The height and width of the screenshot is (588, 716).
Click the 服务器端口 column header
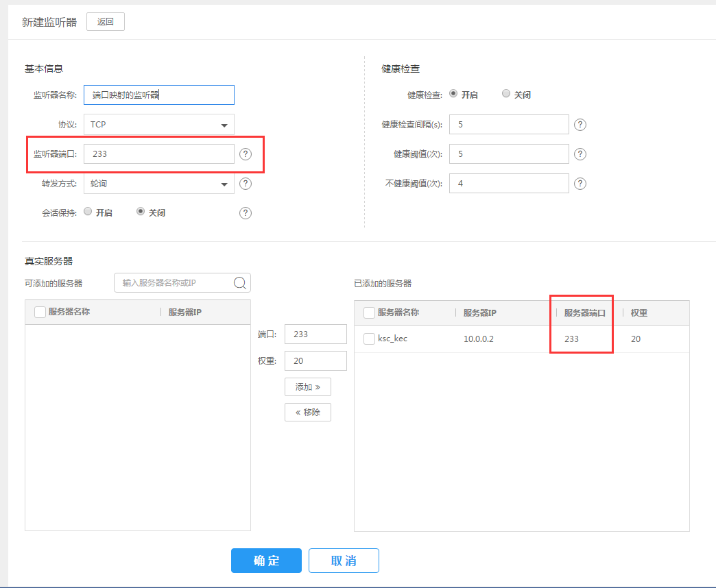(x=585, y=313)
